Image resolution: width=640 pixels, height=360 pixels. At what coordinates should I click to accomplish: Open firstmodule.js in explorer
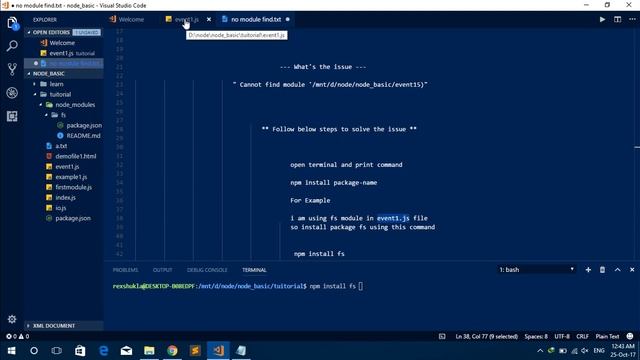pos(73,187)
